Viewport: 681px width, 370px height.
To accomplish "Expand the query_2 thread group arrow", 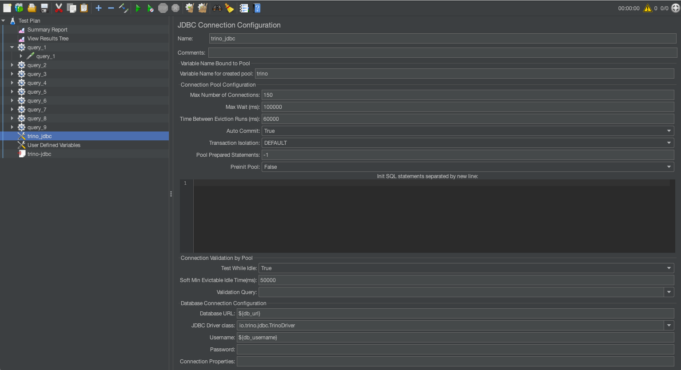I will [x=12, y=65].
